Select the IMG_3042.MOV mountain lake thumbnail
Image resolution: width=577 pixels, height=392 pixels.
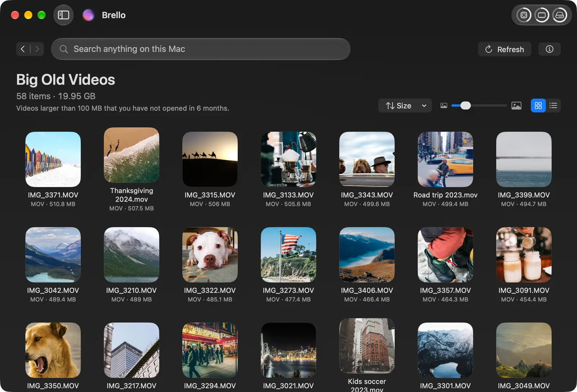pyautogui.click(x=53, y=255)
